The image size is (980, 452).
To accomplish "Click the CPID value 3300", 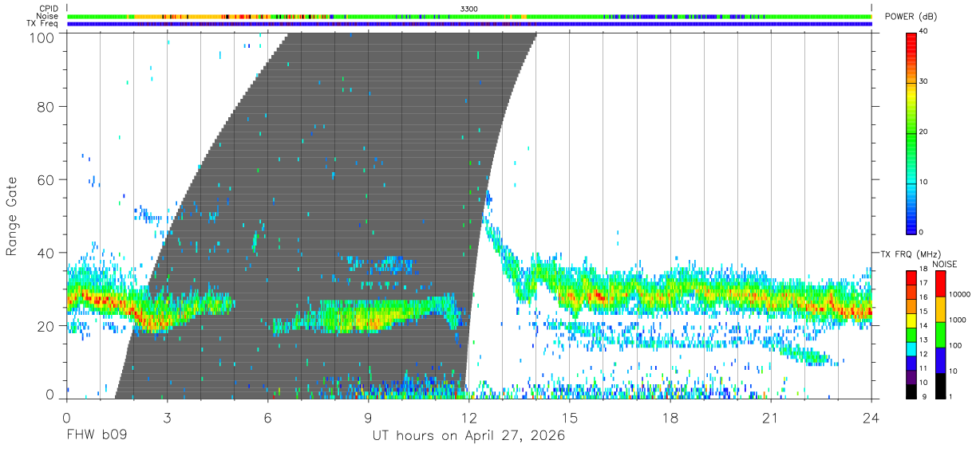I will point(469,9).
